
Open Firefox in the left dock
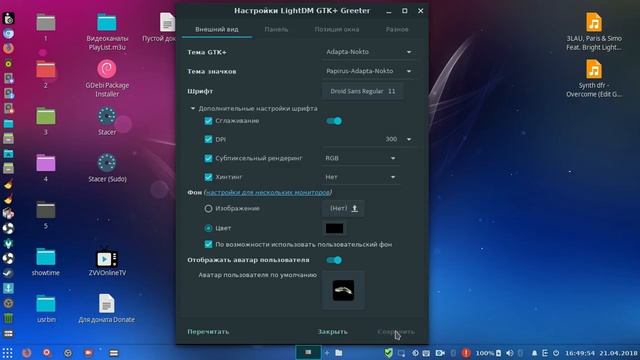tap(8, 48)
